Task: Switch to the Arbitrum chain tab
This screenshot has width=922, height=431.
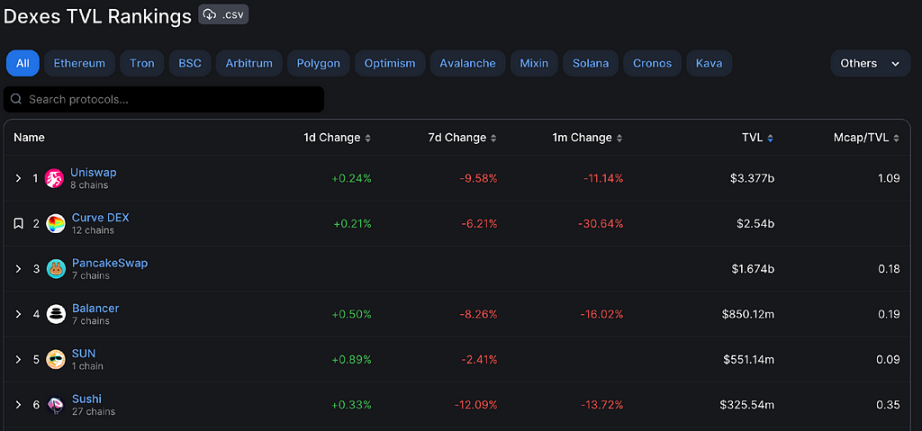Action: 249,64
